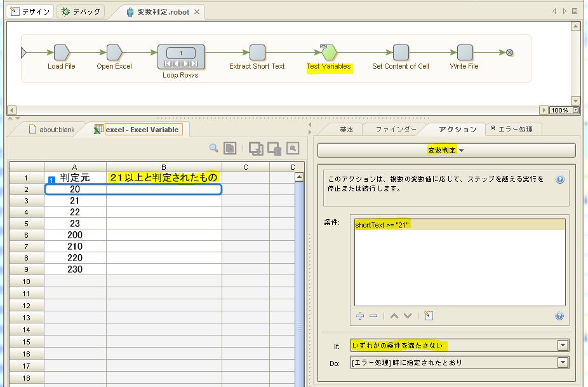588x387 pixels.
Task: Edit the selected condition with pencil icon
Action: tap(428, 316)
